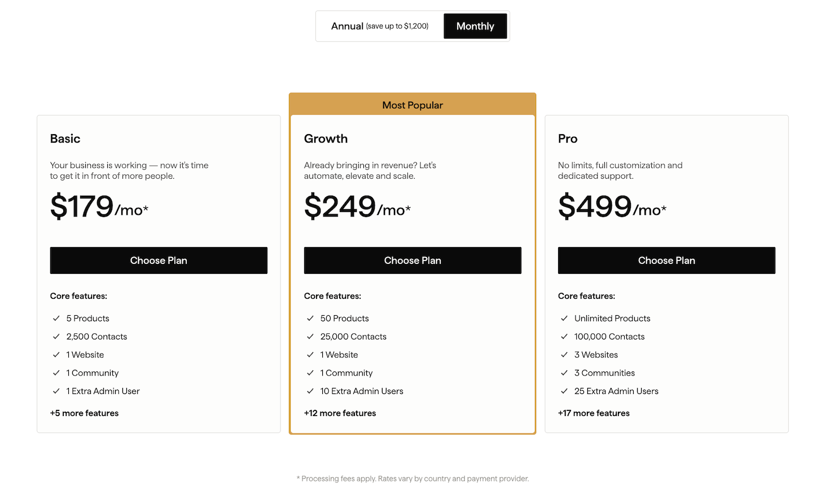
Task: Switch billing to Annual option
Action: pos(379,26)
